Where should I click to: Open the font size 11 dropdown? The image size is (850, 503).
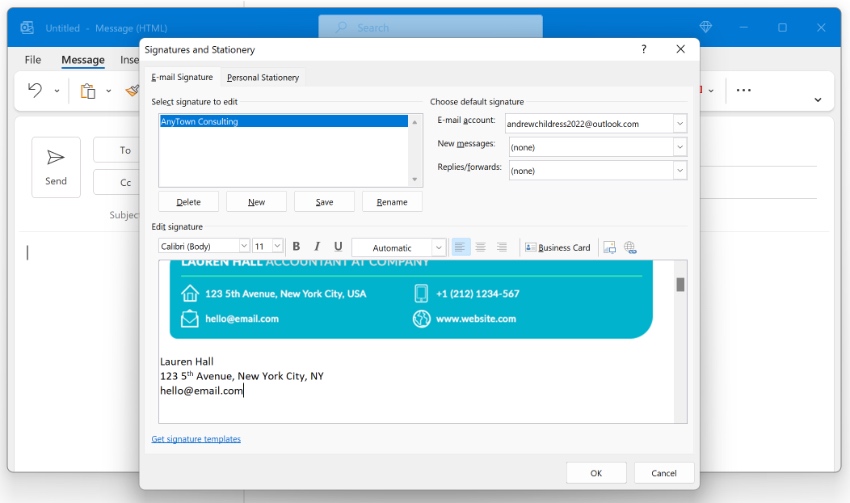[277, 246]
